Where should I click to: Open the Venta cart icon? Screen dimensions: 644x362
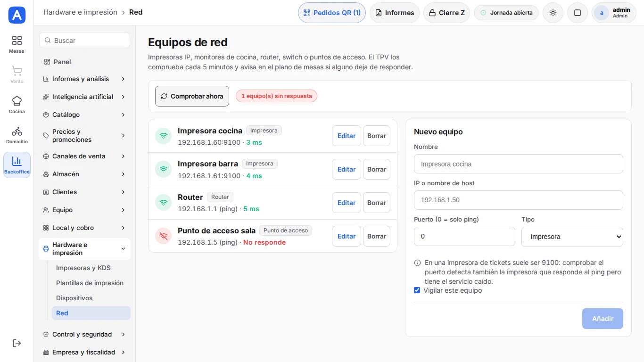(17, 74)
